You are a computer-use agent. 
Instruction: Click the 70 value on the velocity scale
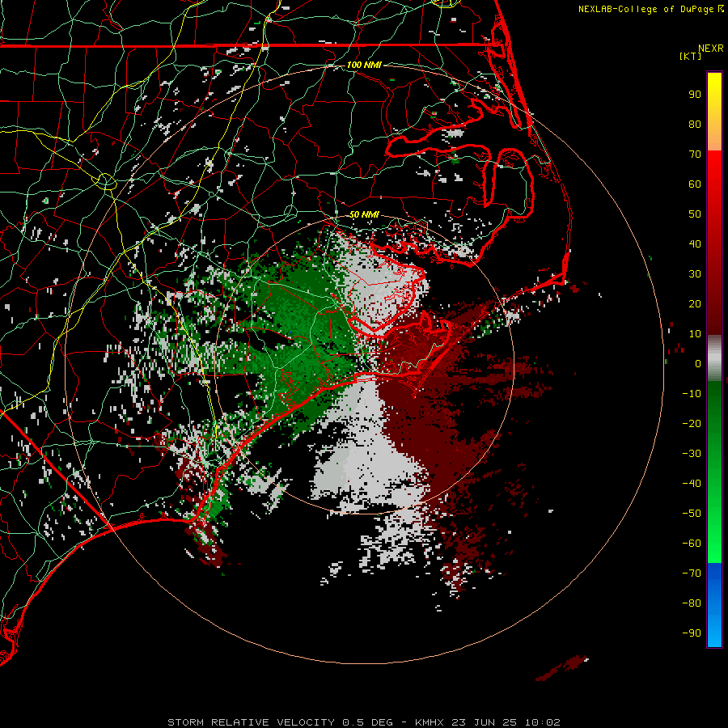click(x=695, y=154)
